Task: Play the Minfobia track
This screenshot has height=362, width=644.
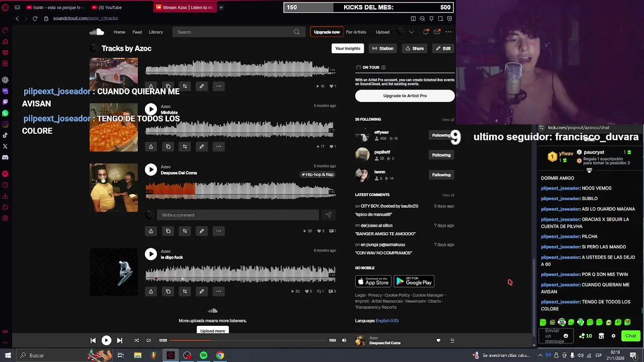Action: coord(151,109)
